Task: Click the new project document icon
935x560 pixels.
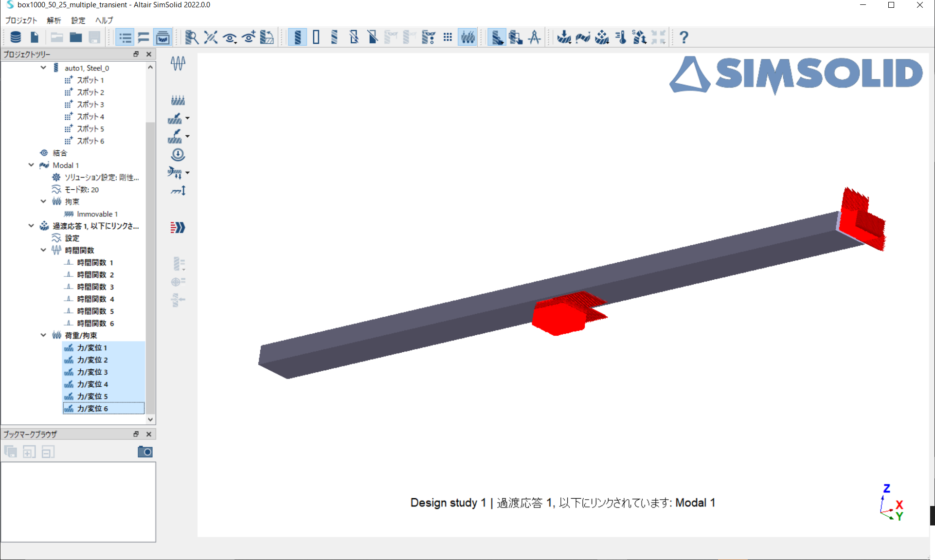Action: [35, 37]
